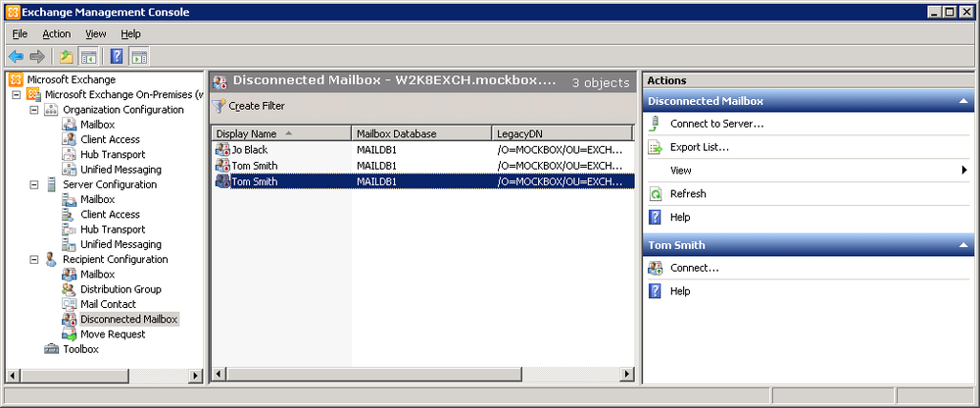Collapse the Organization Configuration node
This screenshot has width=980, height=408.
pos(34,110)
